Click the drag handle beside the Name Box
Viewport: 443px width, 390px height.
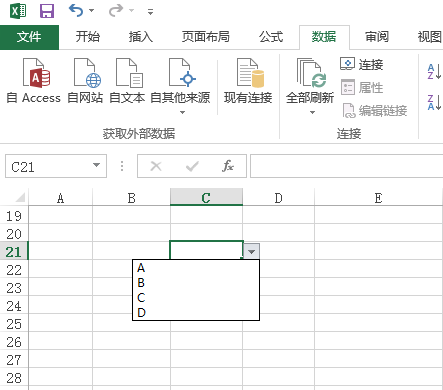(x=122, y=166)
